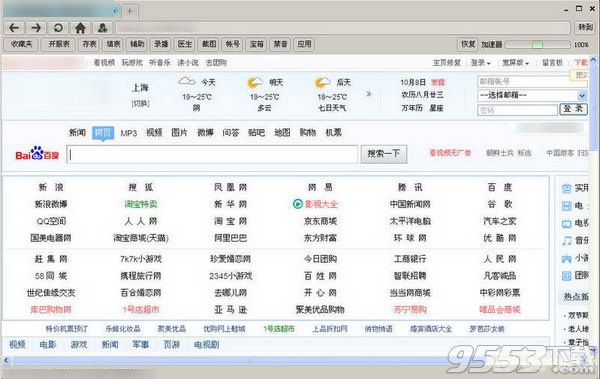Click the 辅助 toolbar button
This screenshot has width=600, height=379.
(137, 44)
